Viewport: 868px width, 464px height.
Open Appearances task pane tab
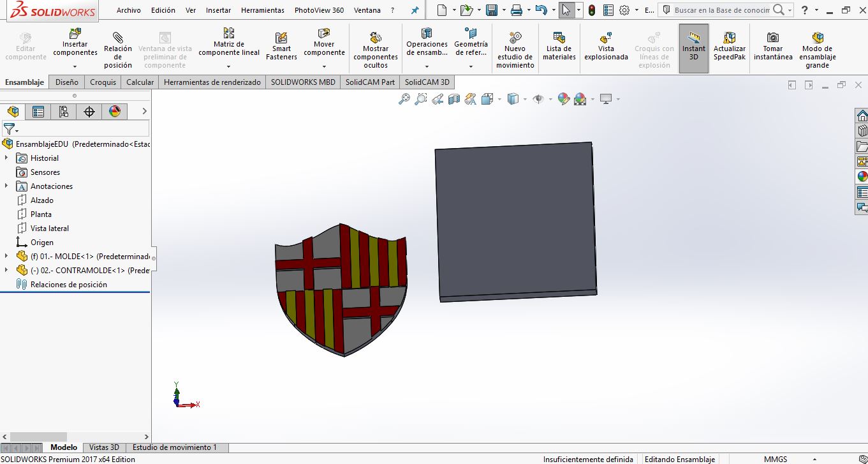coord(862,177)
